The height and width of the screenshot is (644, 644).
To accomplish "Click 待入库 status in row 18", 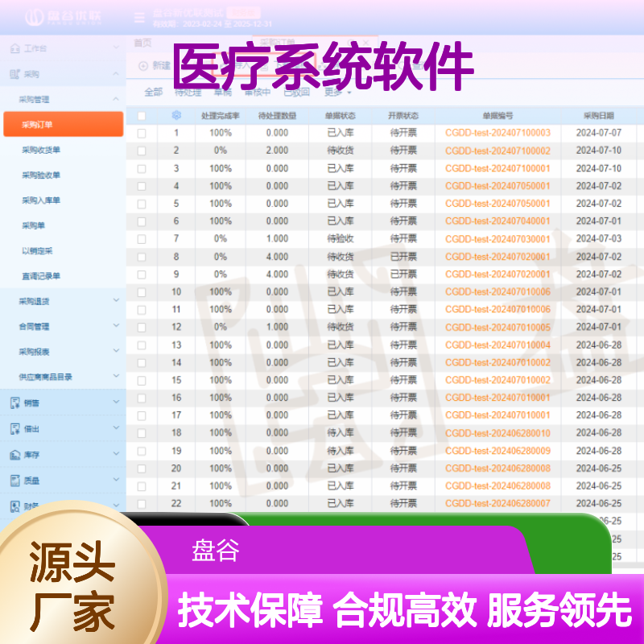I will coord(340,433).
